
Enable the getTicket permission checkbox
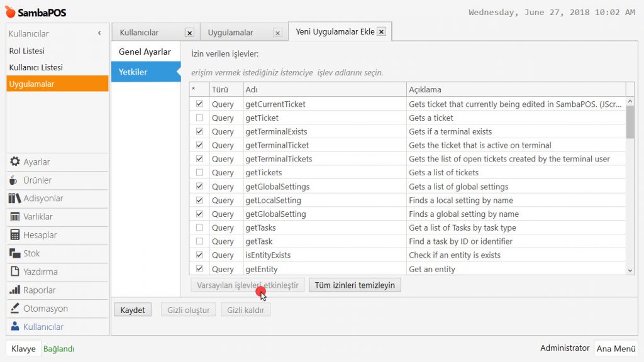click(199, 118)
